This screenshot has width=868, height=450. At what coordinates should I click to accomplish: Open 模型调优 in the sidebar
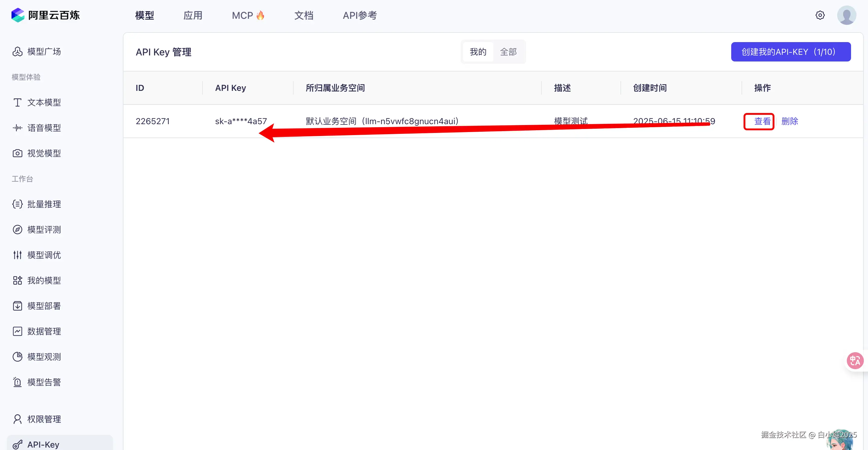tap(44, 255)
